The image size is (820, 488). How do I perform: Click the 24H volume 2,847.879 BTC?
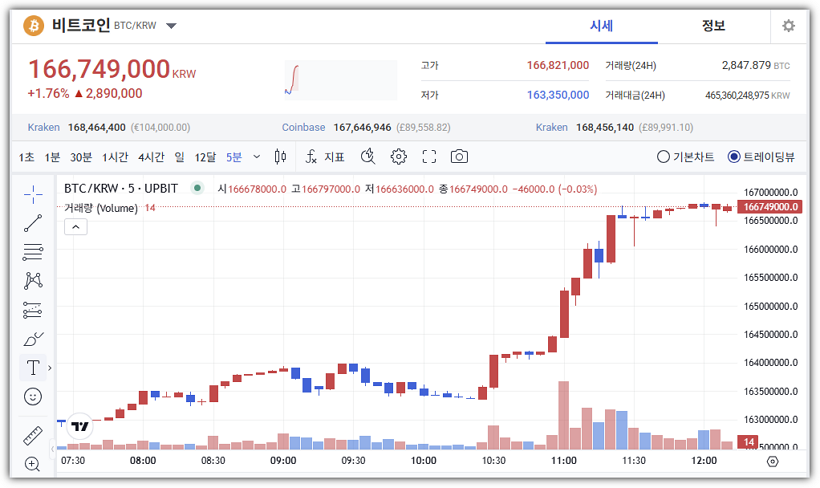[756, 65]
